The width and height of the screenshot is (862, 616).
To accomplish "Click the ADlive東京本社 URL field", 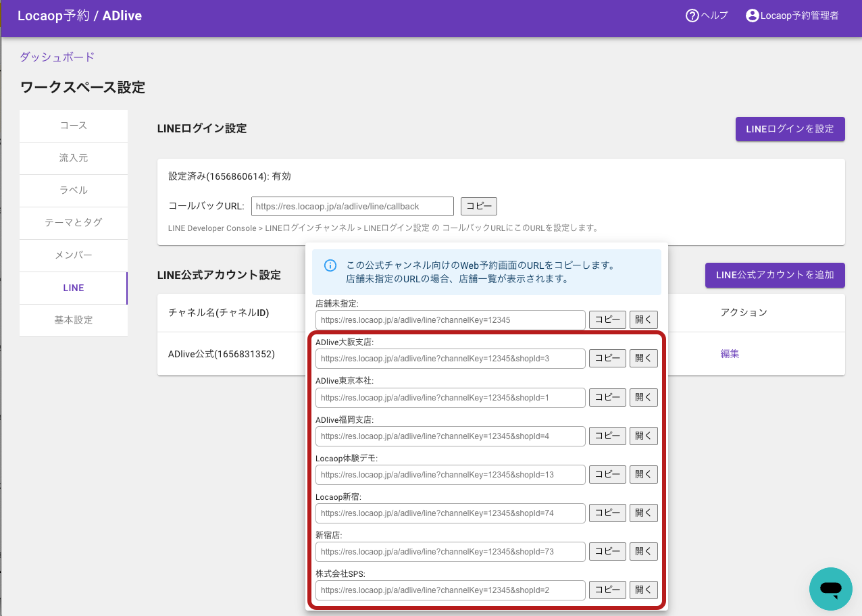I will point(451,398).
